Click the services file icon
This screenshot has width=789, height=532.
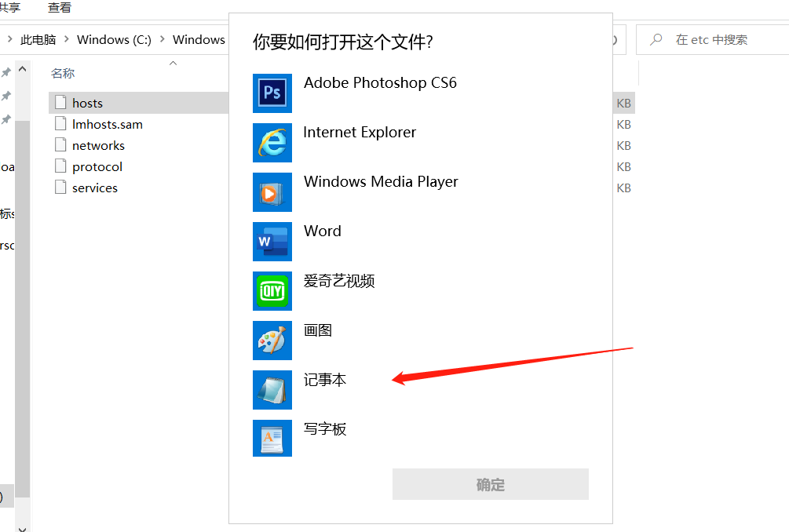[x=60, y=187]
